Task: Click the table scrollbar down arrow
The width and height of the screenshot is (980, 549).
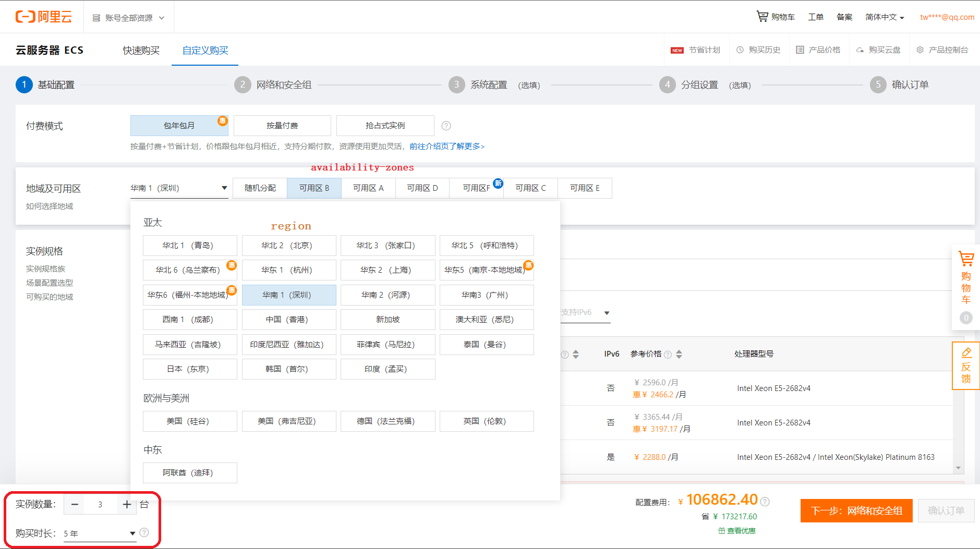Action: (x=958, y=468)
